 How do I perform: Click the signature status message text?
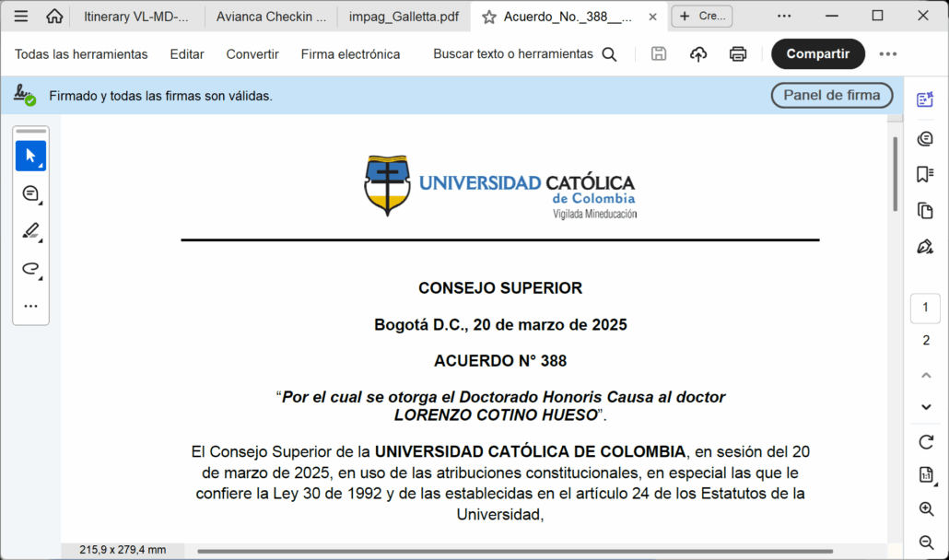[161, 96]
